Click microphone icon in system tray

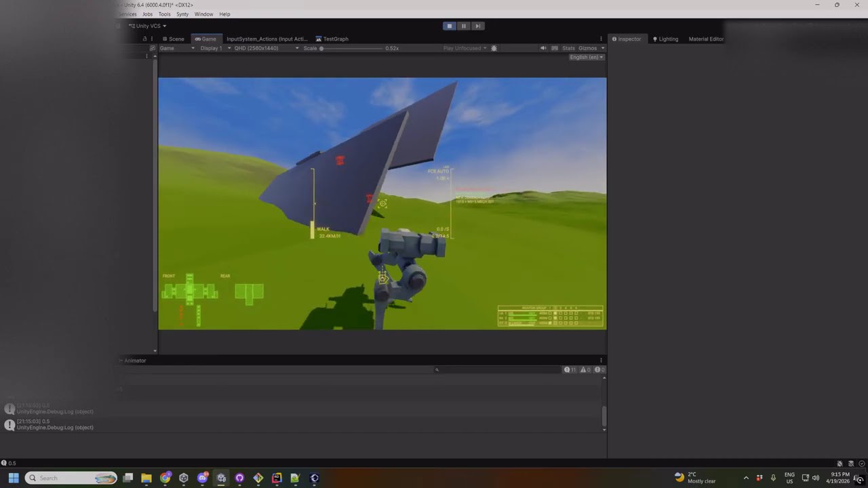tap(773, 478)
